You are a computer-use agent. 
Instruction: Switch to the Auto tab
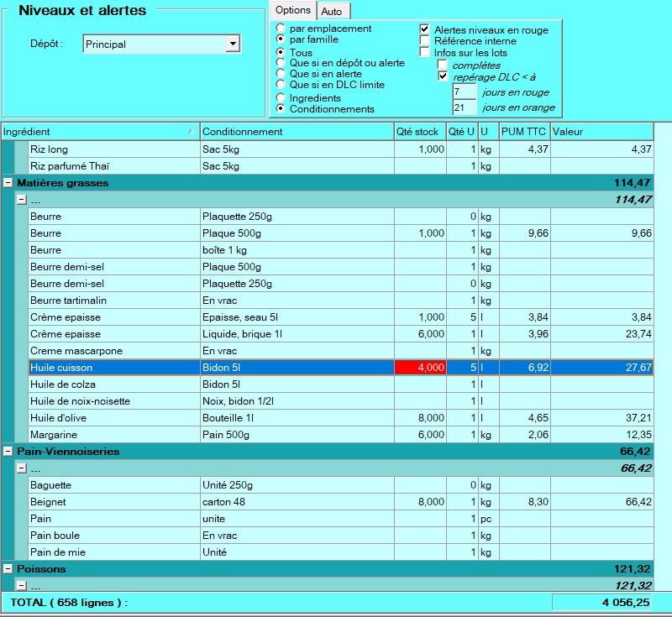tap(331, 11)
